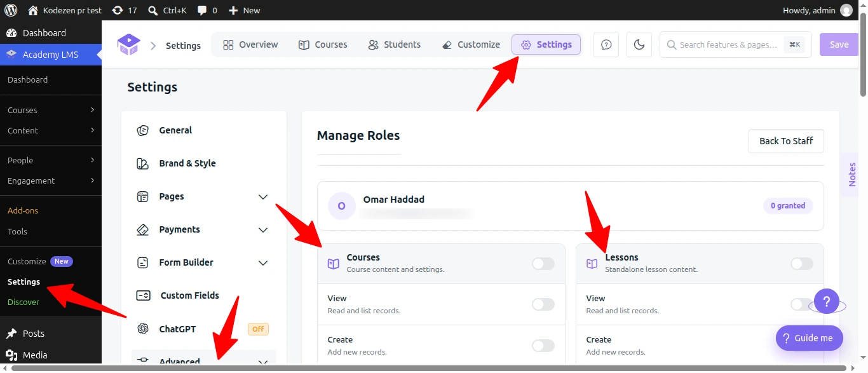
Task: Click the 0 granted badge
Action: tap(788, 206)
